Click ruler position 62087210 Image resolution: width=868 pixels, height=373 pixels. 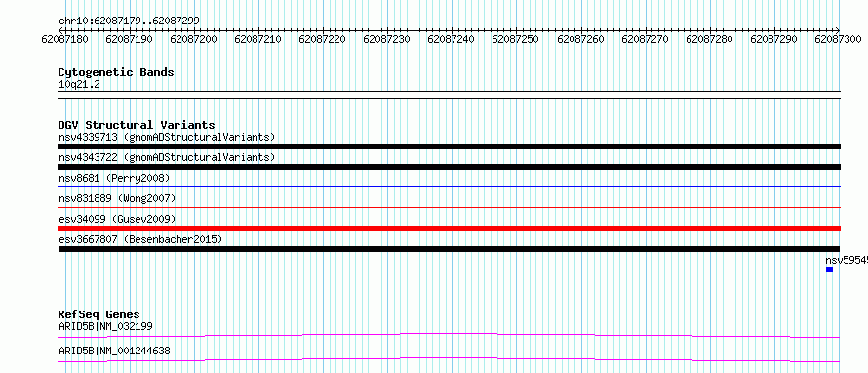(x=258, y=39)
